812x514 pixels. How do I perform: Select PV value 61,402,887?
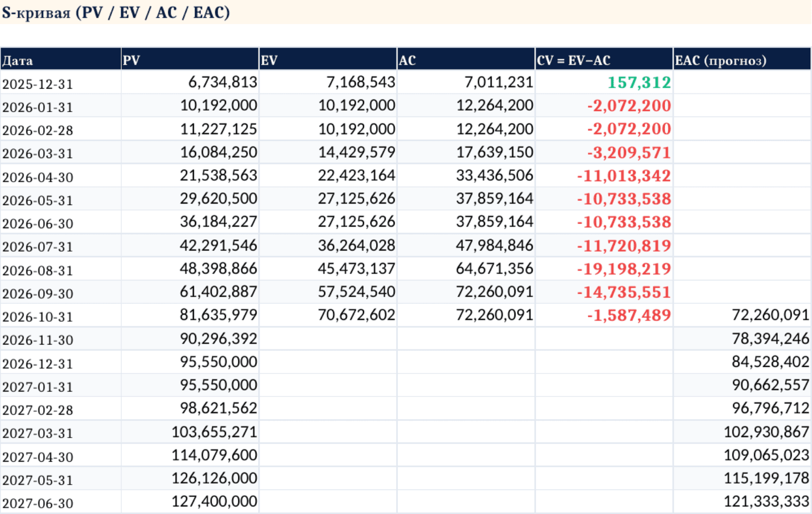(218, 292)
